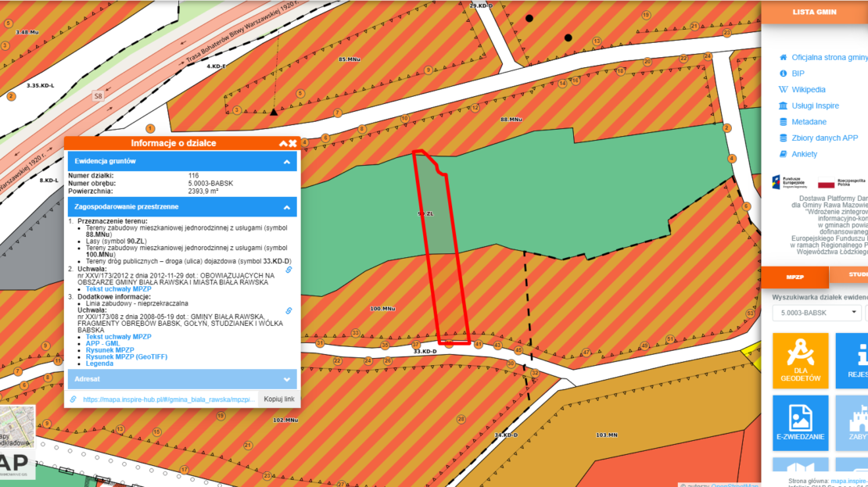Click the Usługi Inspire building icon
Image resolution: width=868 pixels, height=487 pixels.
783,106
